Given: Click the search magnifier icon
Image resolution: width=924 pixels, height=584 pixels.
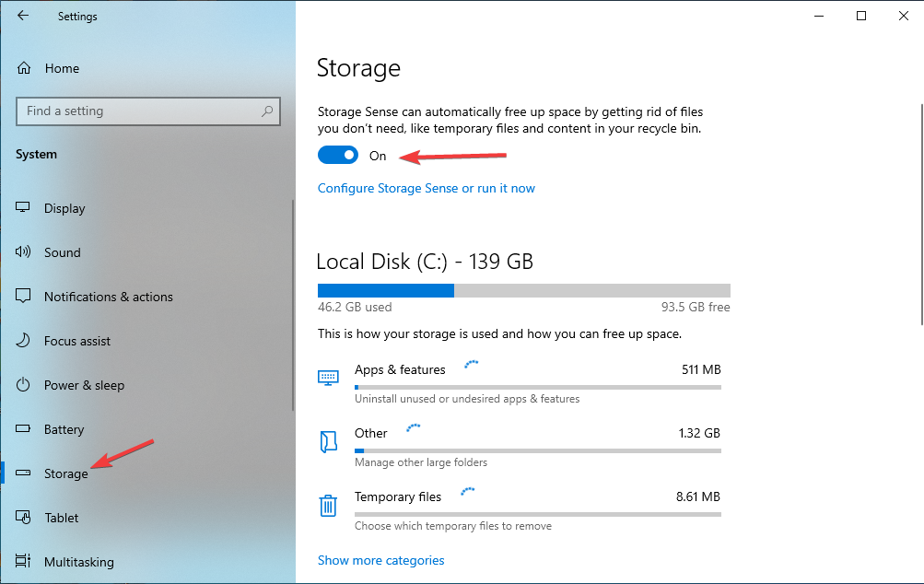Looking at the screenshot, I should (267, 111).
